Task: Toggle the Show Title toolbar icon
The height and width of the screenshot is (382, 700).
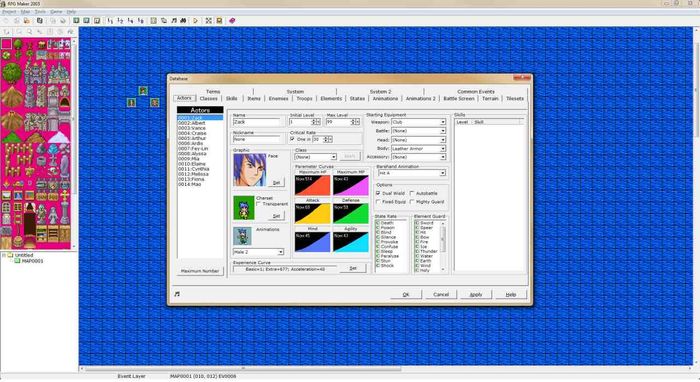Action: pos(219,21)
